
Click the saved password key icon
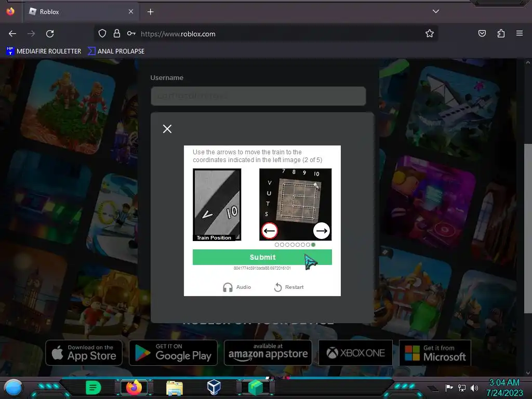tap(131, 33)
